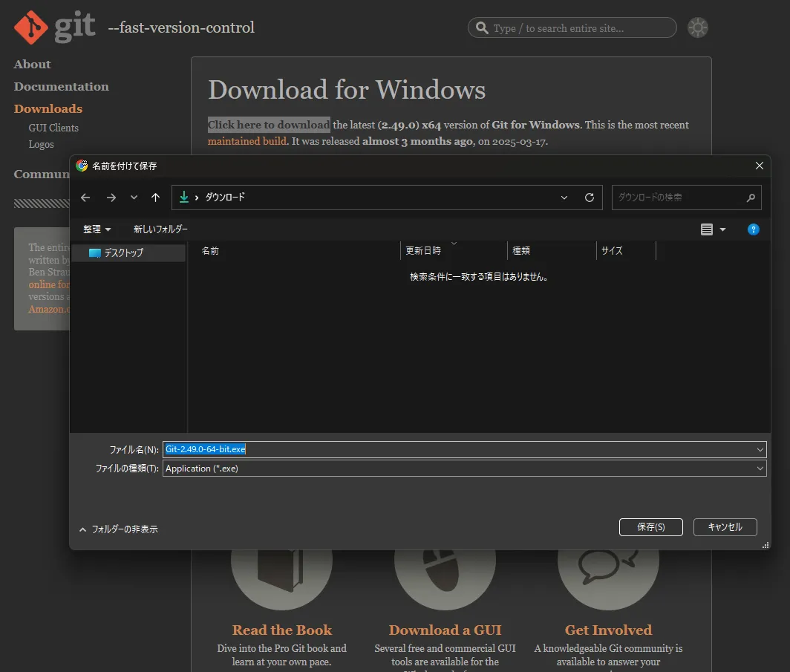The image size is (790, 672).
Task: Click the back arrow in save dialog
Action: click(85, 198)
